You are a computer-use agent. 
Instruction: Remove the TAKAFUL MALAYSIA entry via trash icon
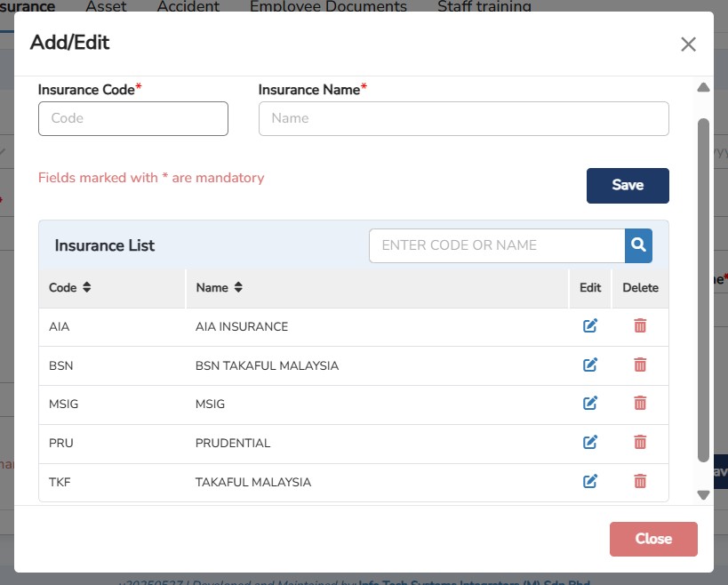pos(640,482)
